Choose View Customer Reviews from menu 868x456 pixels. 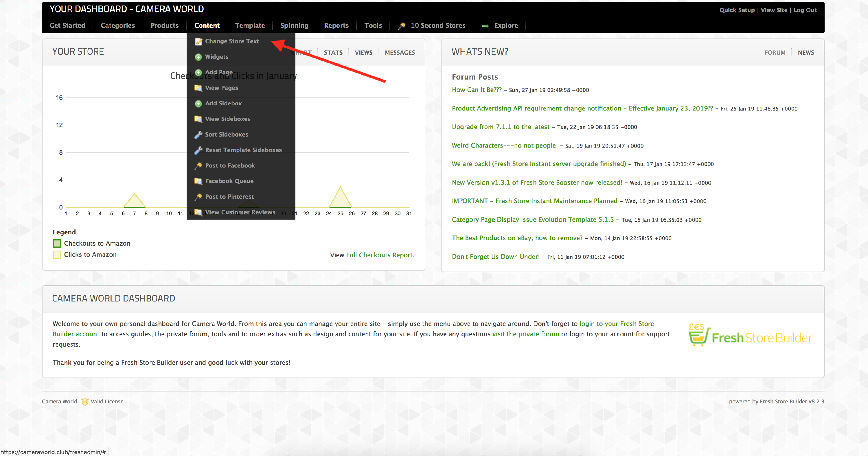point(240,212)
